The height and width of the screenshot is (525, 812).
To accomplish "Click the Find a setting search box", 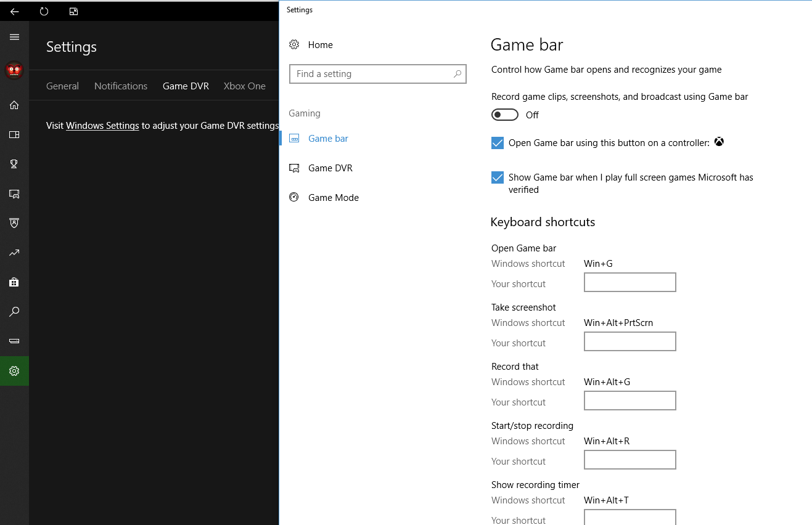I will point(372,74).
